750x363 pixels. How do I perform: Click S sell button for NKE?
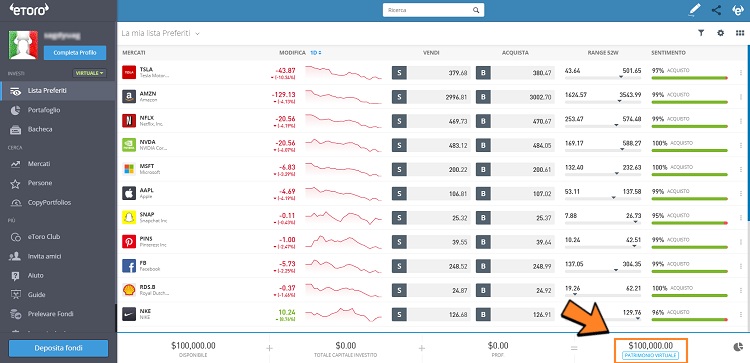[x=399, y=314]
